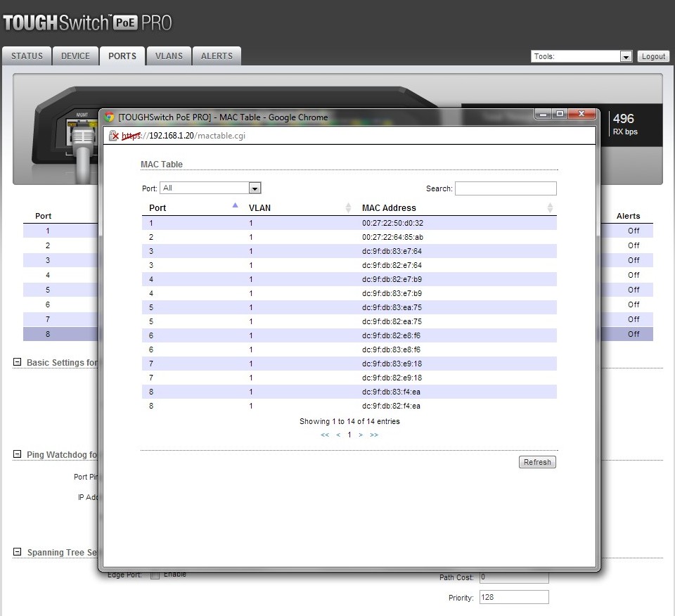Select MAC address 00:27:22:50:d0:32 row
Screen dimensions: 675x616
[349, 223]
